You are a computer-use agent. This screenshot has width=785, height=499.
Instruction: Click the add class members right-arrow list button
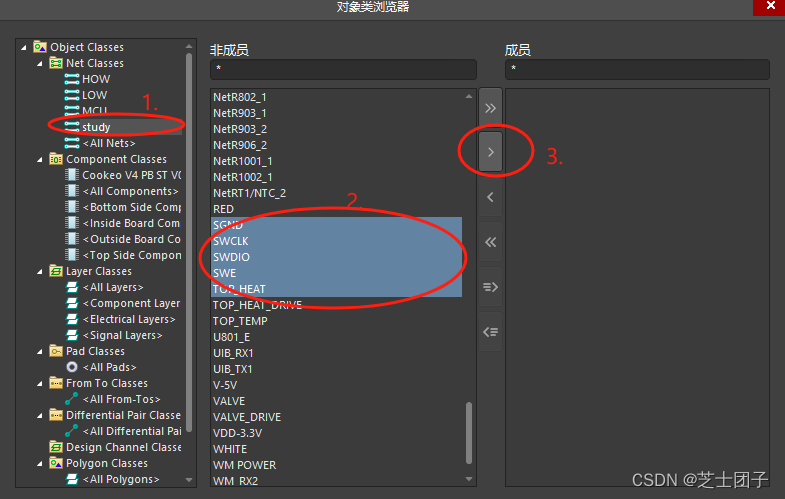coord(490,287)
